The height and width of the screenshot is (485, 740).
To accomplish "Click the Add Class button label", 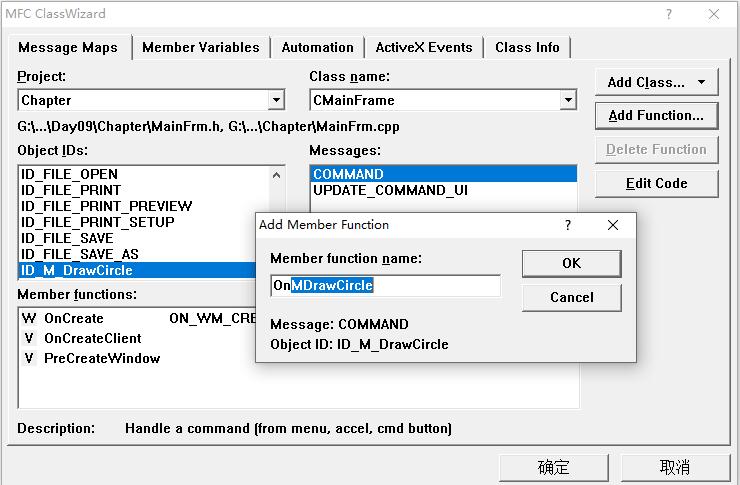I will pos(646,82).
